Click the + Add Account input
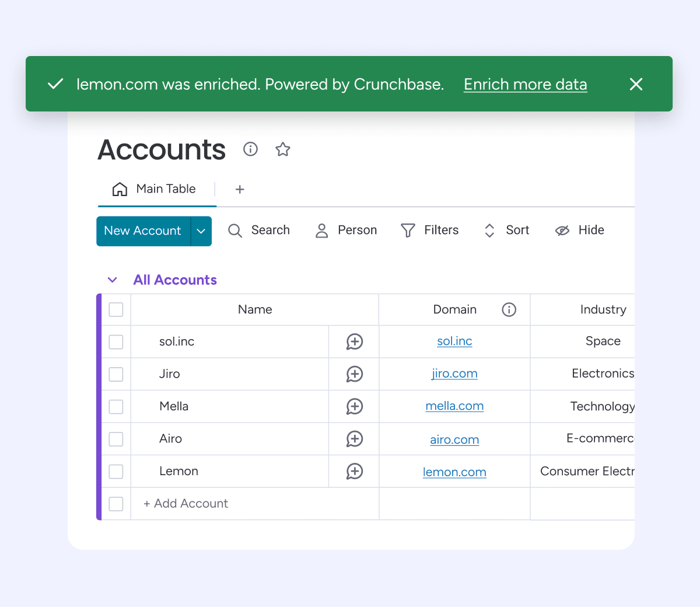The image size is (700, 607). pos(255,504)
